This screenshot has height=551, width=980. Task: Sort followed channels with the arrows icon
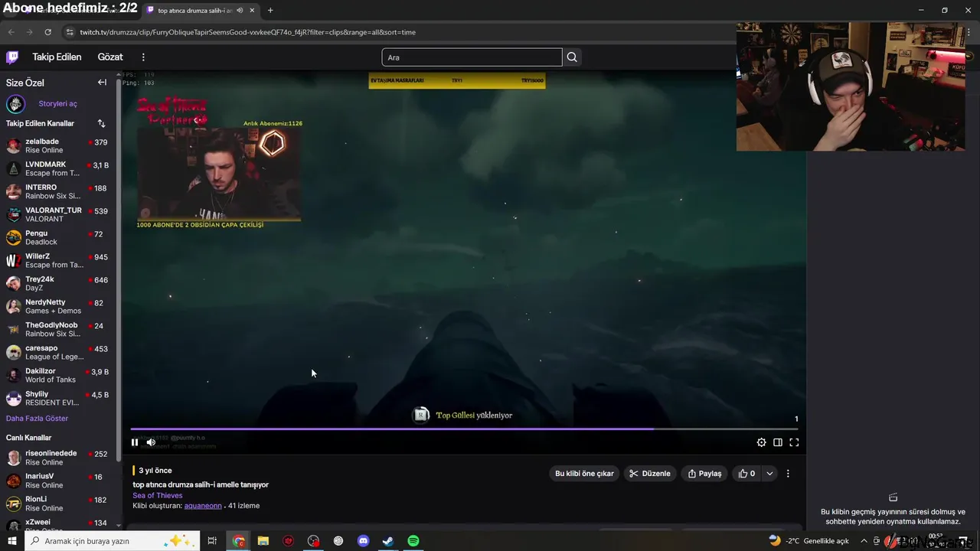[101, 123]
